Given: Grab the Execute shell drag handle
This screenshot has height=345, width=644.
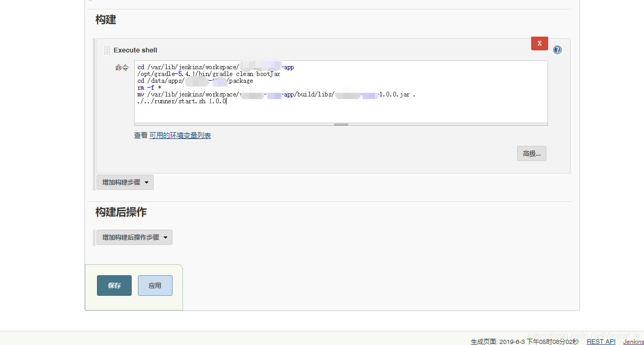Looking at the screenshot, I should tap(107, 50).
